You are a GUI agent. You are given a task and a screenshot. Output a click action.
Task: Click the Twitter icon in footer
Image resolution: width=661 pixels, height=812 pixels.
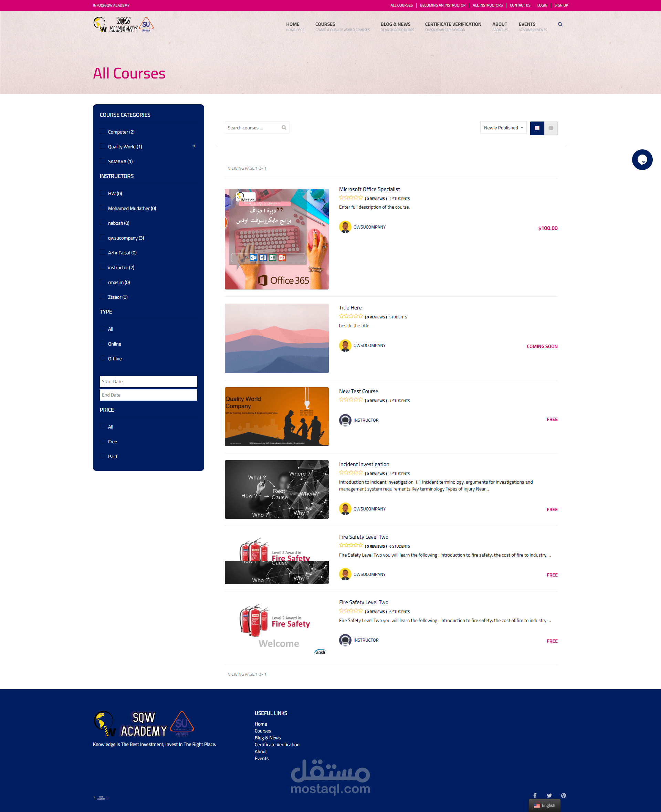coord(549,795)
